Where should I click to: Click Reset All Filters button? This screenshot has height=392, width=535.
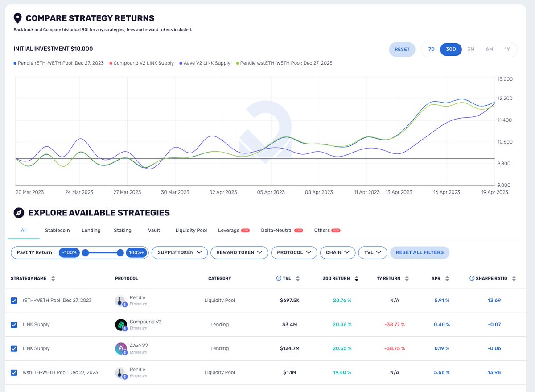[420, 252]
